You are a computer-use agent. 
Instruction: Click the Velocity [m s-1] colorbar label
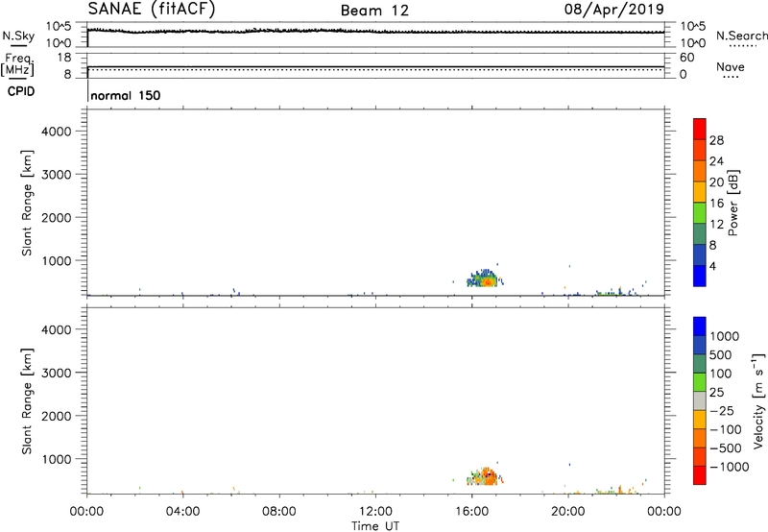point(758,400)
